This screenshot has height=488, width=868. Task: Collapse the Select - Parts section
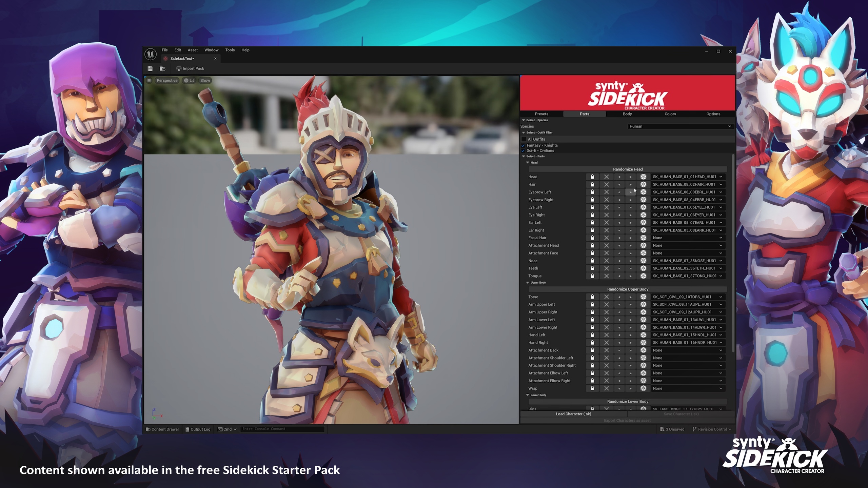524,157
